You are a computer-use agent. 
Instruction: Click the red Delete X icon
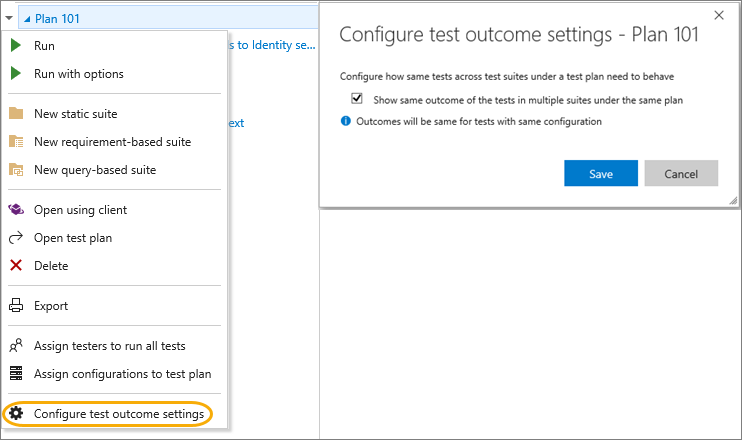pyautogui.click(x=16, y=265)
